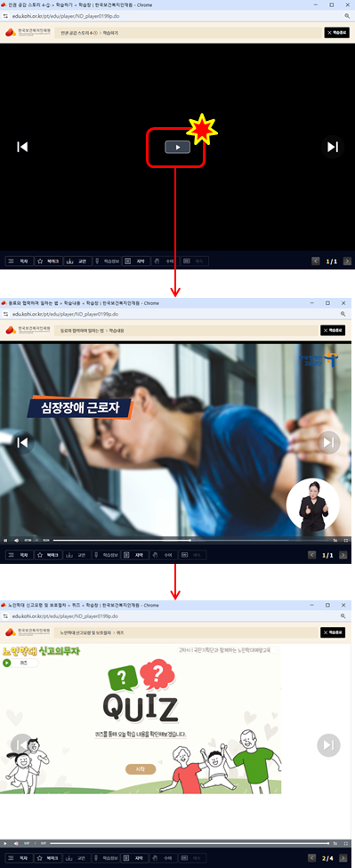Click the 학습하기 breadcrumb in the top window

(x=110, y=33)
